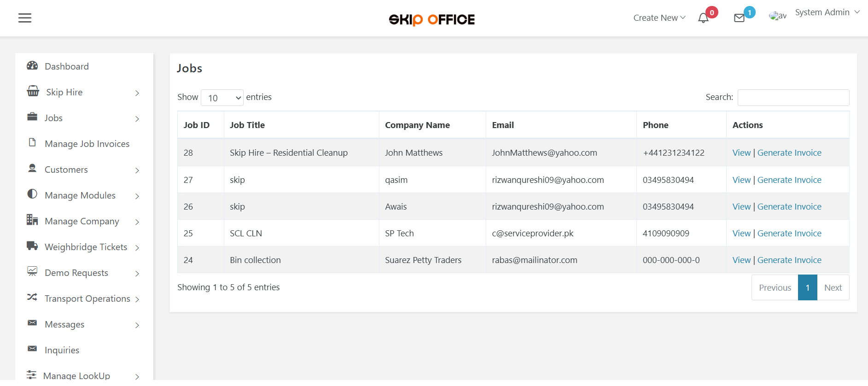
Task: Click the Skip Hire basket icon
Action: (x=33, y=91)
